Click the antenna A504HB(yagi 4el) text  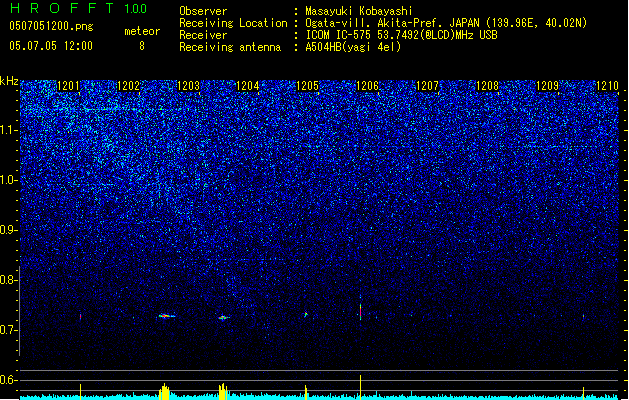[x=353, y=47]
